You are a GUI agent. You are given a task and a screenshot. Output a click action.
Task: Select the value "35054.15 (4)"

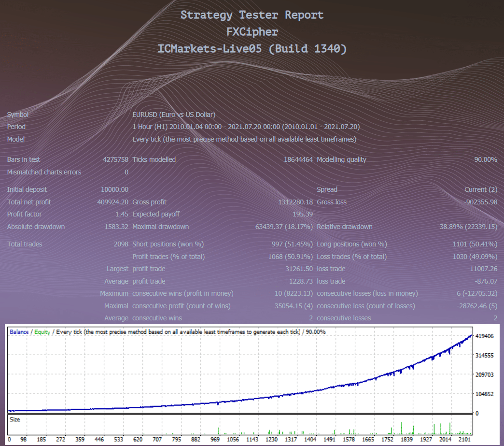point(294,306)
